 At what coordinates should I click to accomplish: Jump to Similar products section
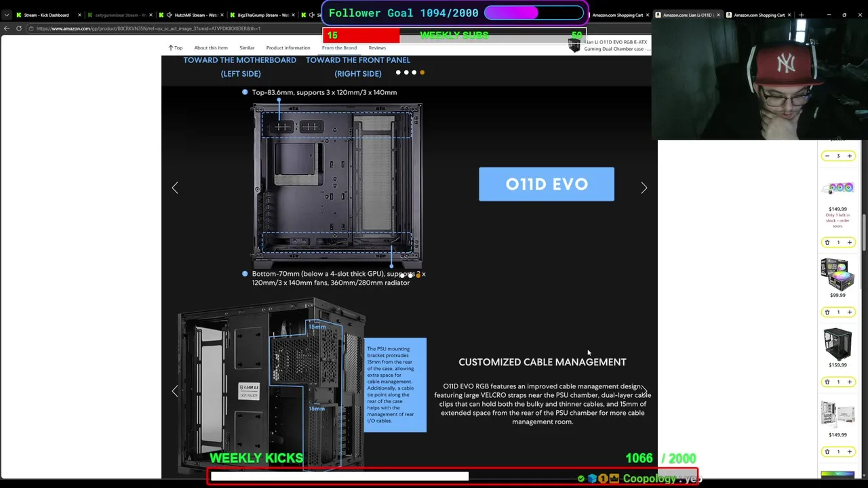coord(247,47)
